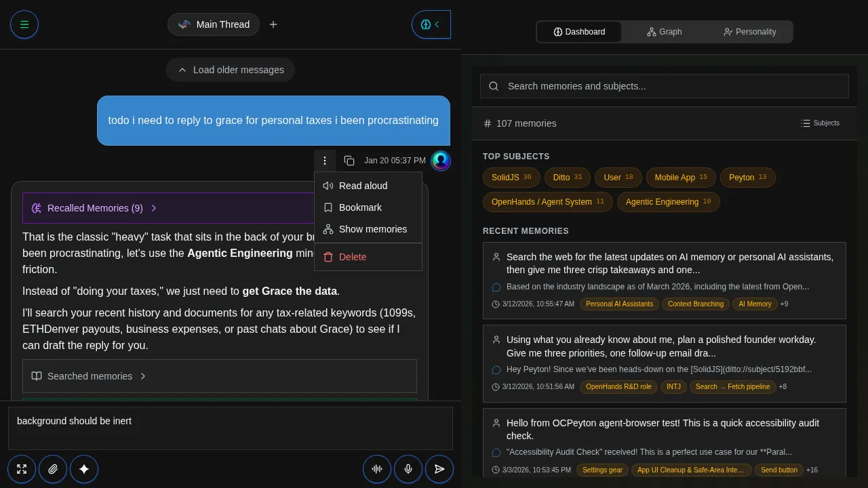
Task: Click the user avatar next to the timestamp
Action: click(441, 161)
